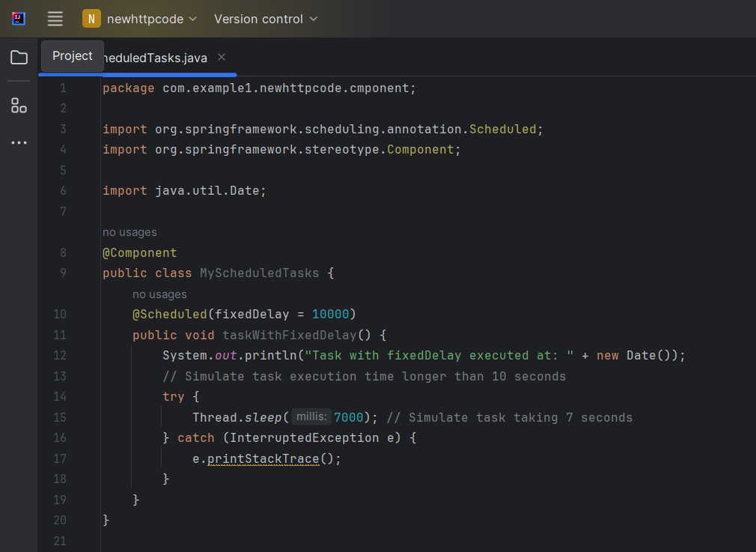
Task: Click the Structure tool window icon
Action: pos(19,105)
